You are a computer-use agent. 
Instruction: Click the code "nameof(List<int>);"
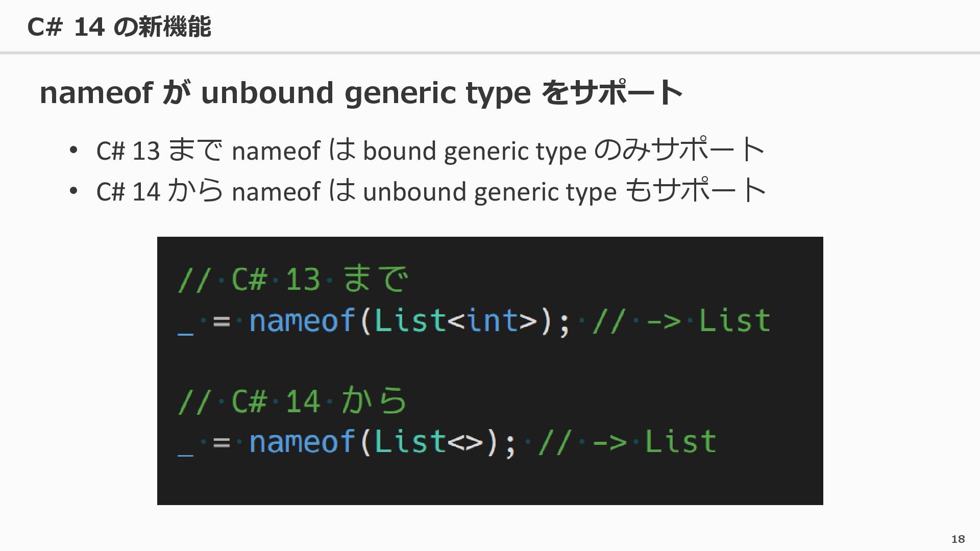(x=409, y=321)
